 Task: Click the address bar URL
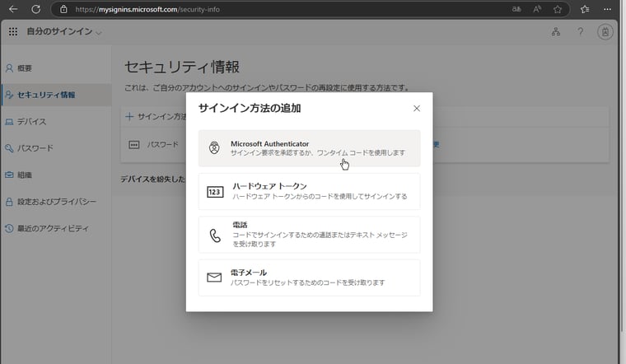147,9
